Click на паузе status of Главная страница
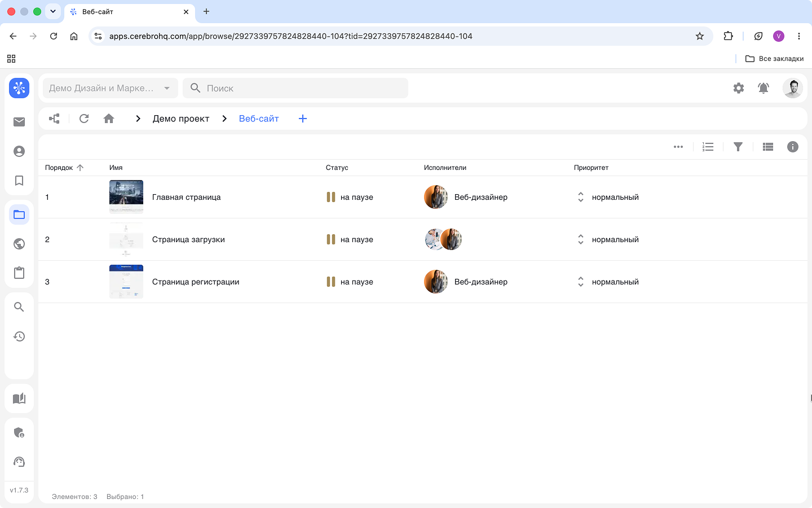 tap(350, 197)
